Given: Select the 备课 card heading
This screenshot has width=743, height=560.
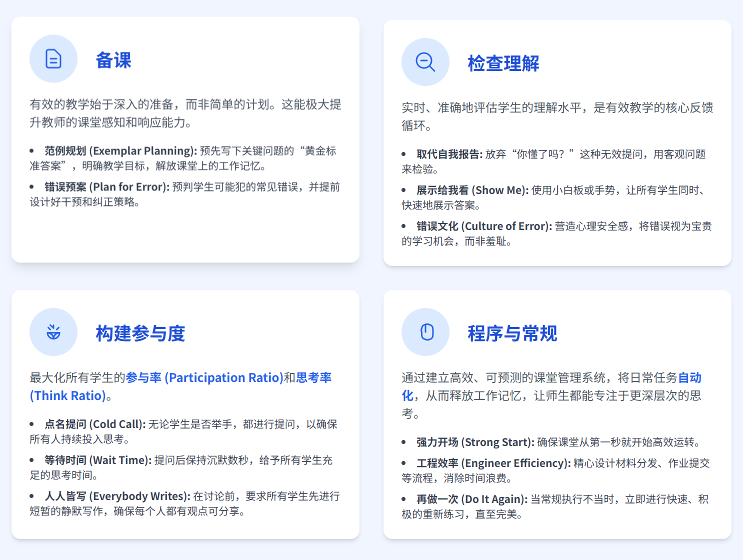Looking at the screenshot, I should pos(113,60).
